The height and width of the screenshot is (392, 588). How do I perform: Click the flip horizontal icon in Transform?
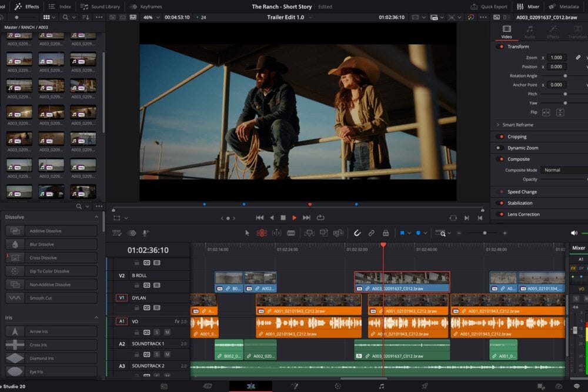tap(546, 112)
